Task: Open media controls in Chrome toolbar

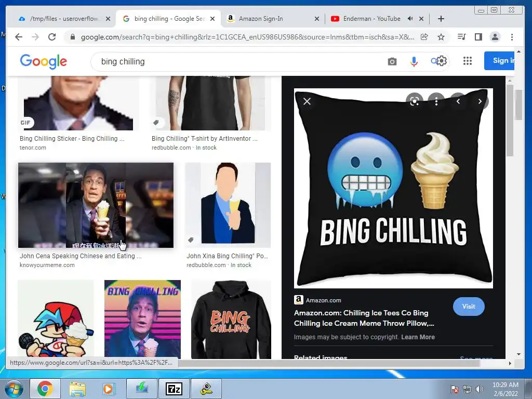Action: click(462, 37)
